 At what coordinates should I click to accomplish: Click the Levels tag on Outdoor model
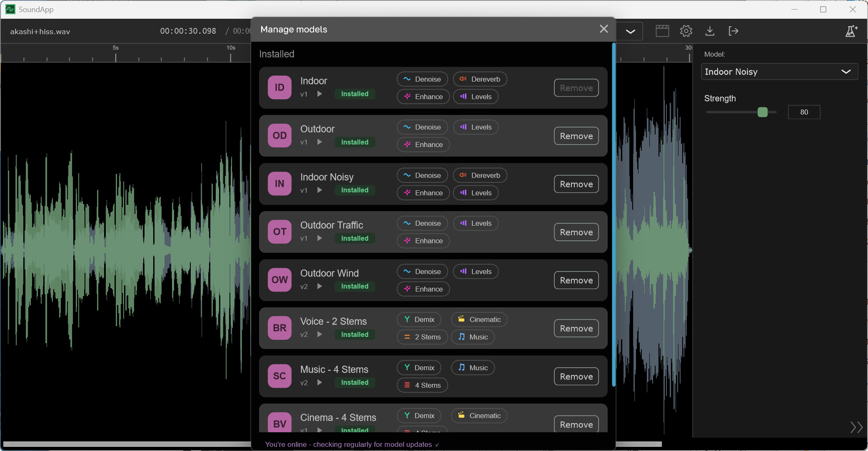(x=476, y=127)
